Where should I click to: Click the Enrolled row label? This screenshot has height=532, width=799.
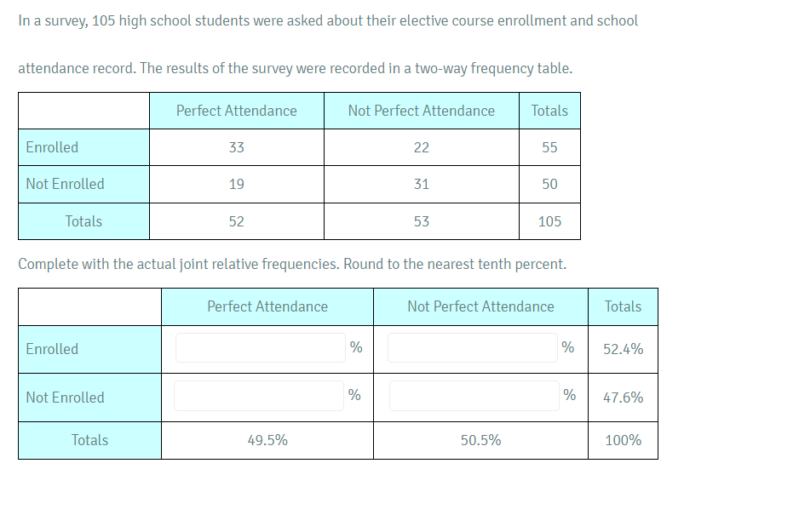click(52, 146)
